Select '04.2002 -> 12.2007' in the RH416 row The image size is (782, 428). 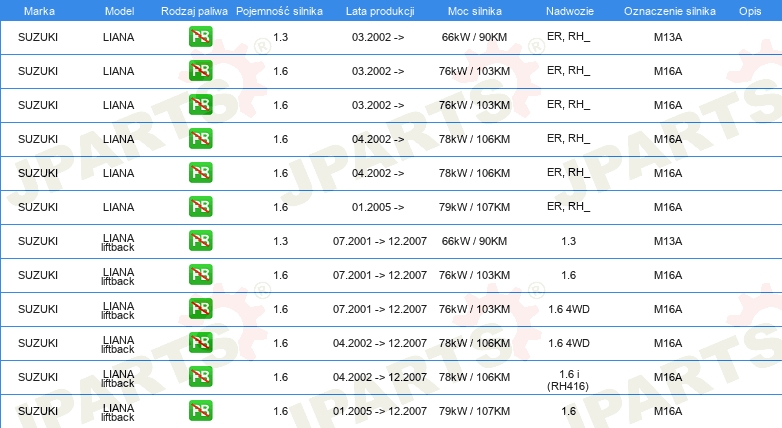380,377
